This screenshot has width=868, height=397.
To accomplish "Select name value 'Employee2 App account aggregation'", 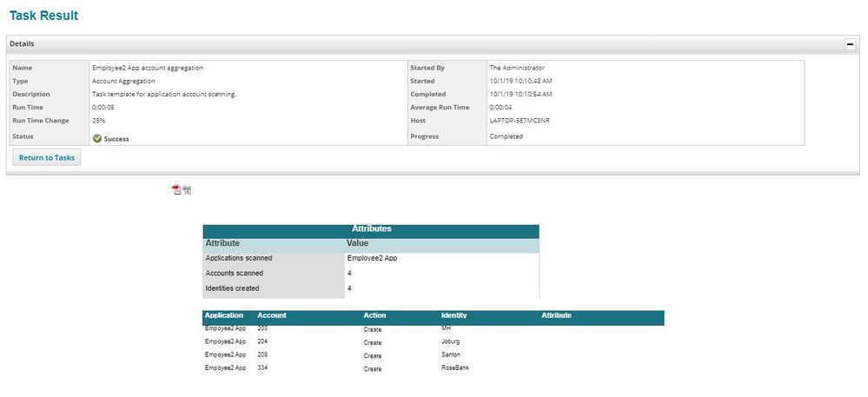I will (x=148, y=68).
